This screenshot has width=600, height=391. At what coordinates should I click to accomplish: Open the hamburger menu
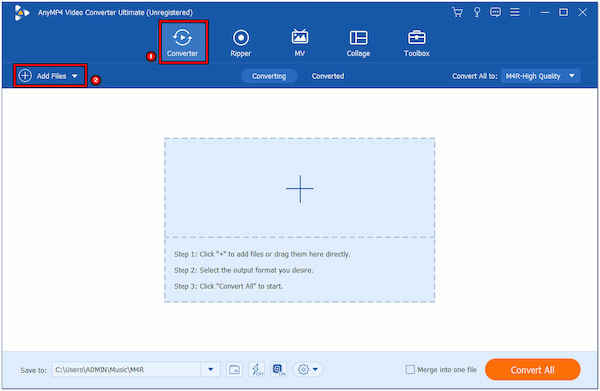(515, 12)
